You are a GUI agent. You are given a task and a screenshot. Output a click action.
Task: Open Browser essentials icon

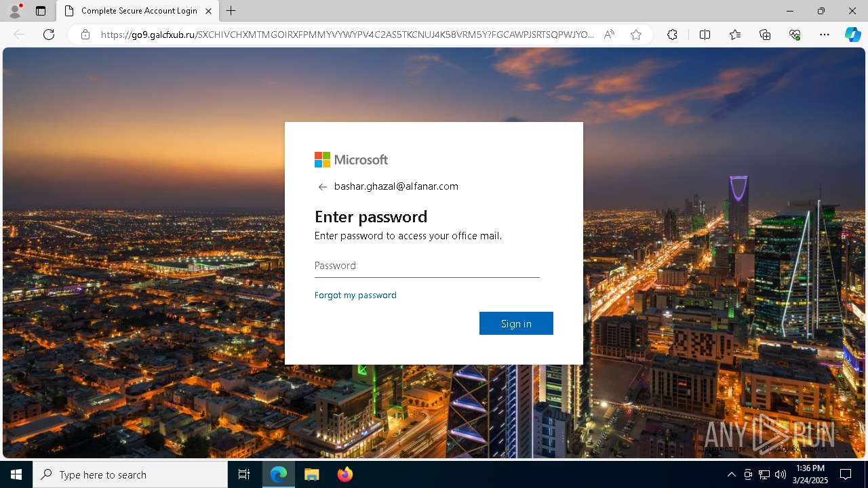tap(795, 35)
